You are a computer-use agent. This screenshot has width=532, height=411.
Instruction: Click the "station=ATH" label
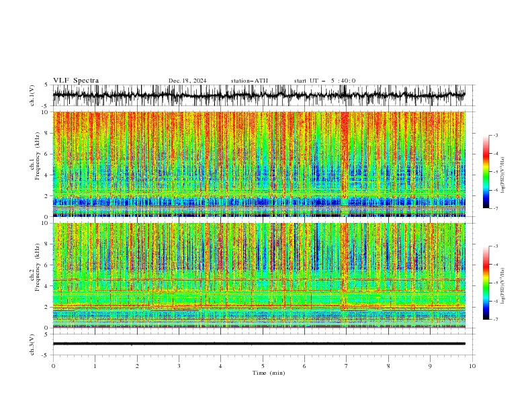[x=249, y=81]
